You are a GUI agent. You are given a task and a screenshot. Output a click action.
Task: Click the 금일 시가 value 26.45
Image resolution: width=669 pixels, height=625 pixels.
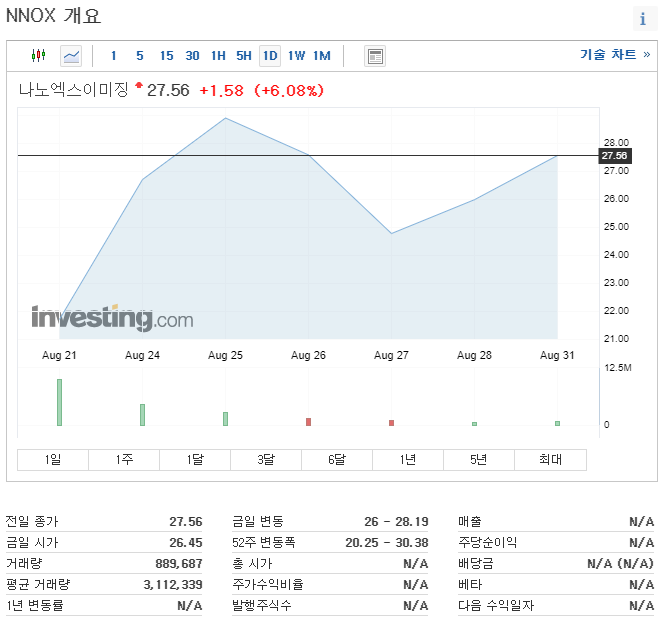coord(186,543)
